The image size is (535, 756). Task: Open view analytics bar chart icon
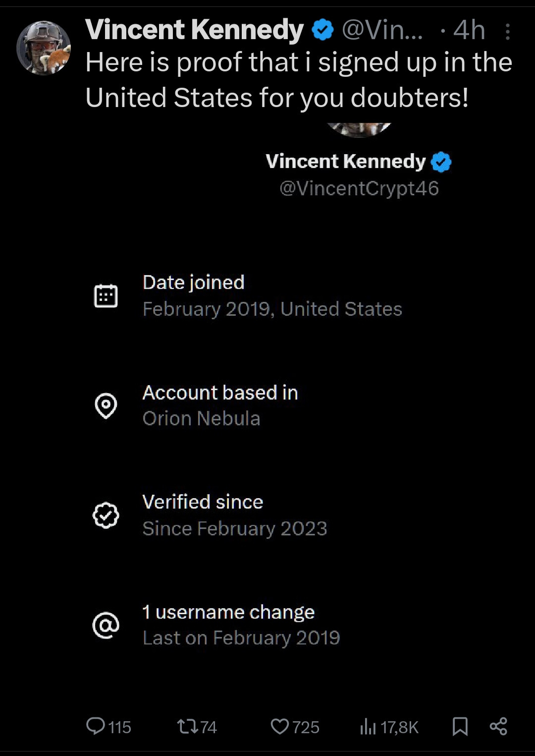(x=368, y=727)
